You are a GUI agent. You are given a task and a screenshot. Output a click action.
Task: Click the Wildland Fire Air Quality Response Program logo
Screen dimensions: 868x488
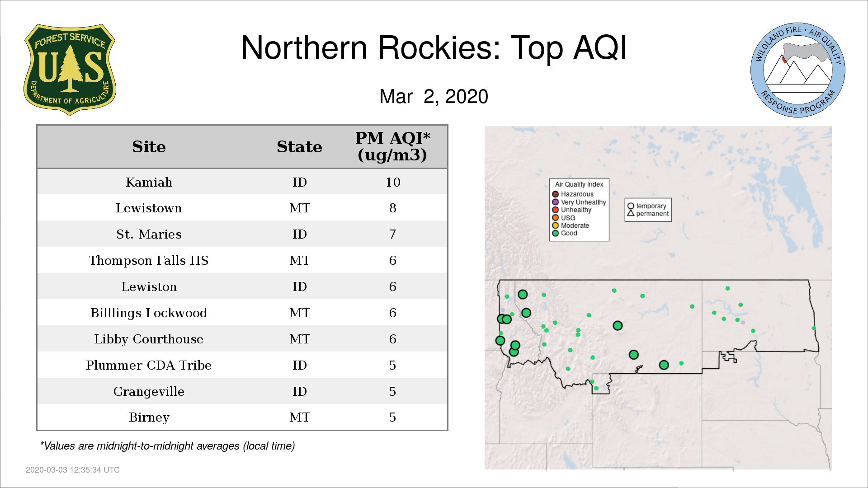pos(797,70)
